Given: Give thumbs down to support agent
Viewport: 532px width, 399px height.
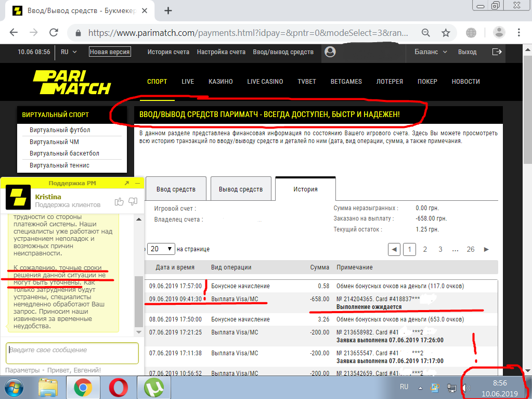Looking at the screenshot, I should 133,201.
